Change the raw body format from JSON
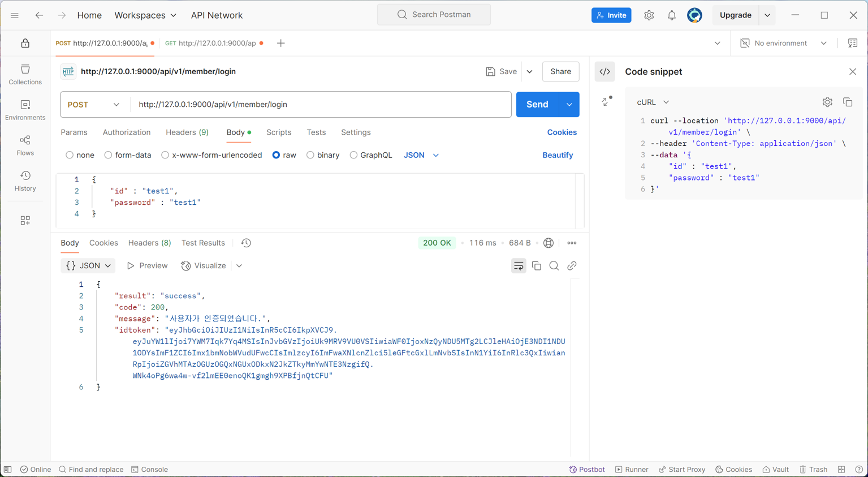 (x=421, y=155)
